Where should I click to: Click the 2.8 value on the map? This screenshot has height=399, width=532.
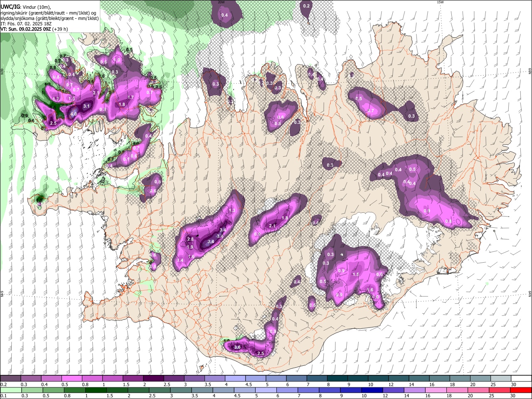tap(190, 239)
